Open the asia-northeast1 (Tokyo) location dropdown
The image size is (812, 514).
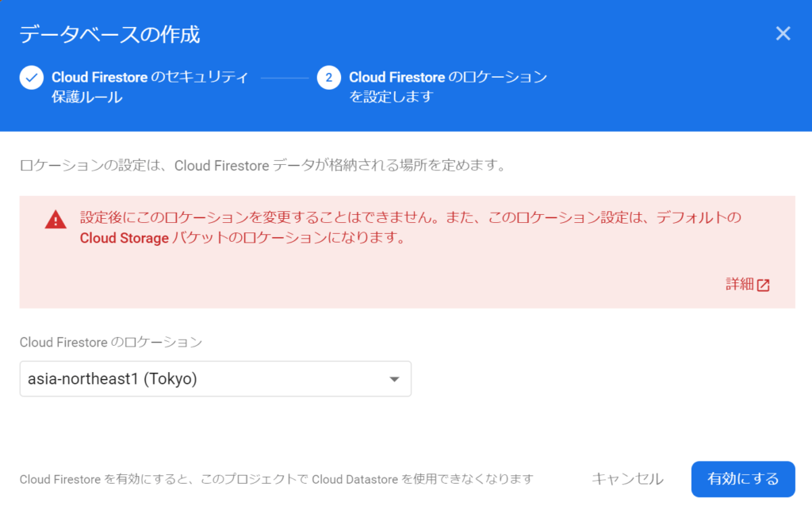[x=216, y=379]
